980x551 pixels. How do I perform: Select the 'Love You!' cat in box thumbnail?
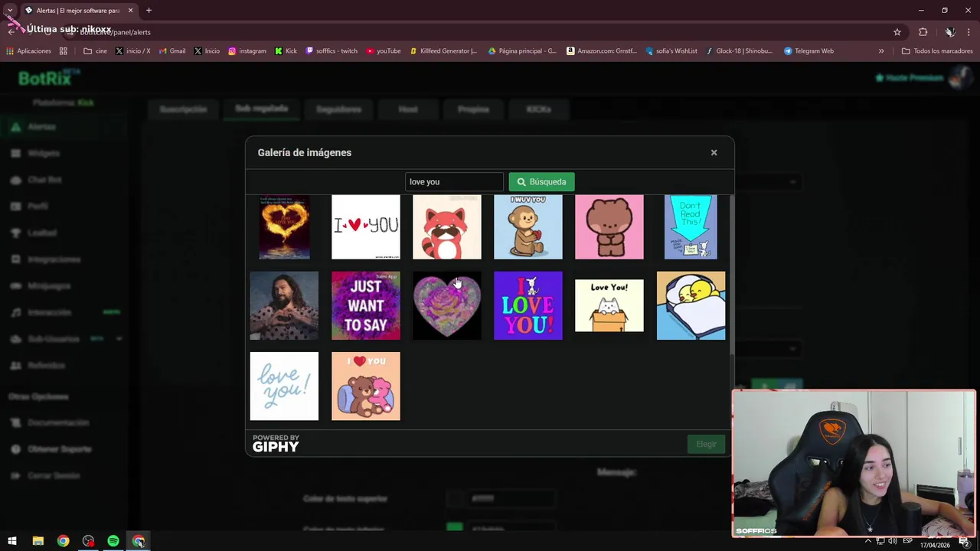pos(609,305)
